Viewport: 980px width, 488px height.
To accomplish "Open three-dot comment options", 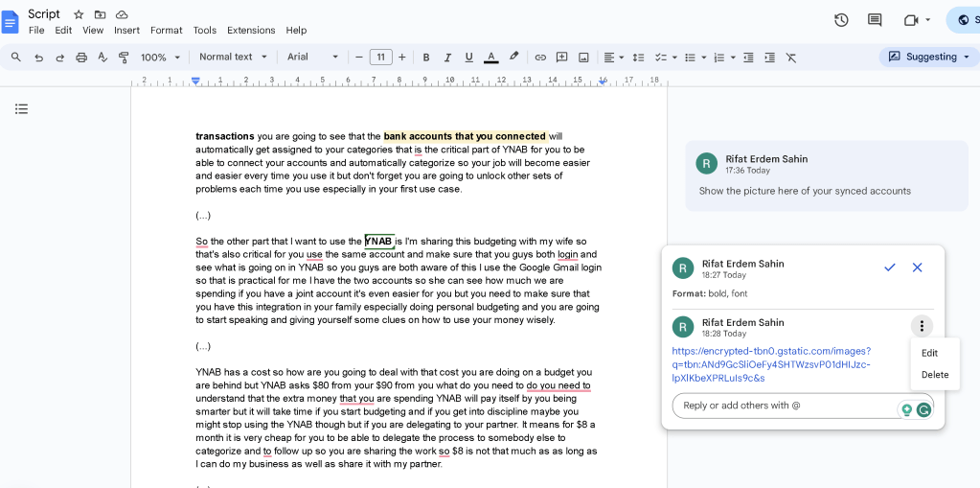I will click(922, 326).
